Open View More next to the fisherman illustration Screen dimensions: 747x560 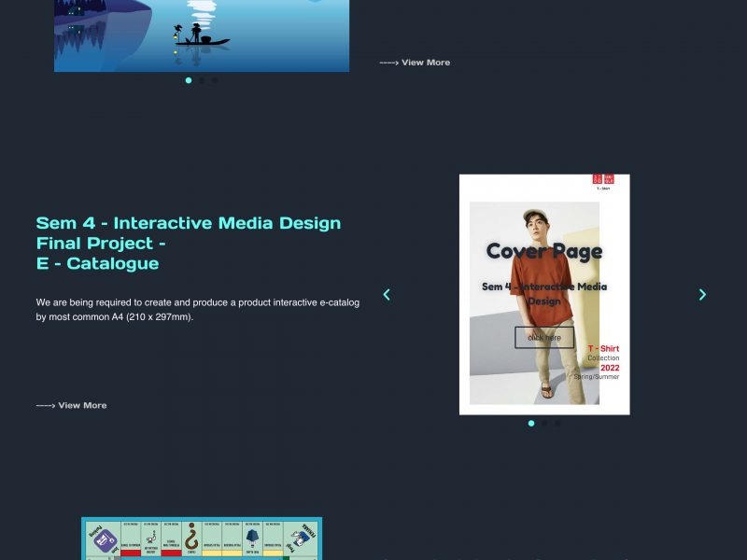[x=415, y=63]
